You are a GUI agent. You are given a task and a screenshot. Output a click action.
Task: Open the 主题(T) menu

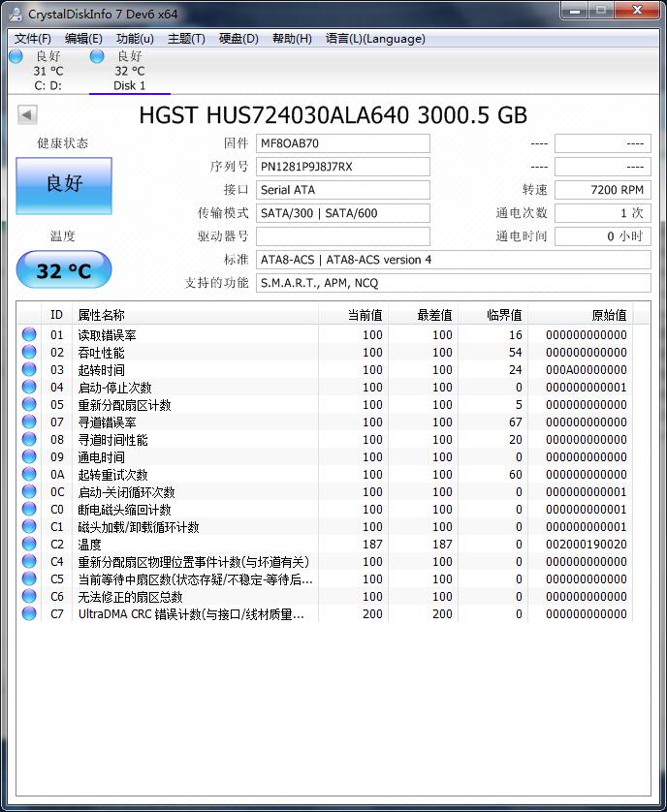tap(186, 39)
